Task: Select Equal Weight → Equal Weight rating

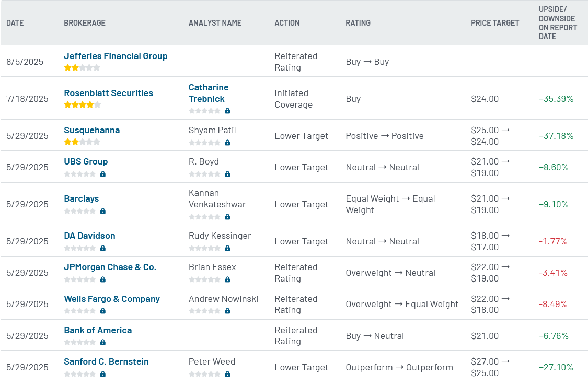Action: pyautogui.click(x=390, y=205)
